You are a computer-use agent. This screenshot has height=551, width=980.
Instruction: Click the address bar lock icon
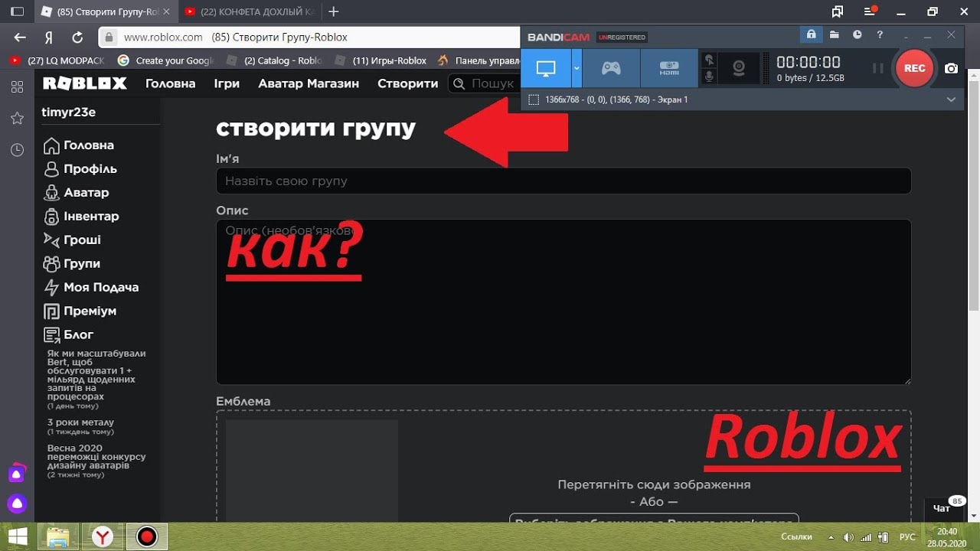click(110, 37)
